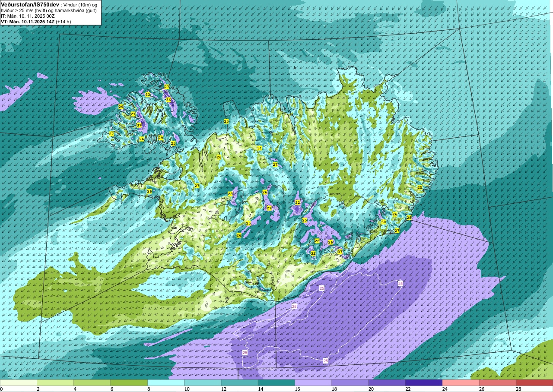This screenshot has width=553, height=392.
Task: Pick the red legend swatch above 28 m/s
Action: [x=534, y=383]
